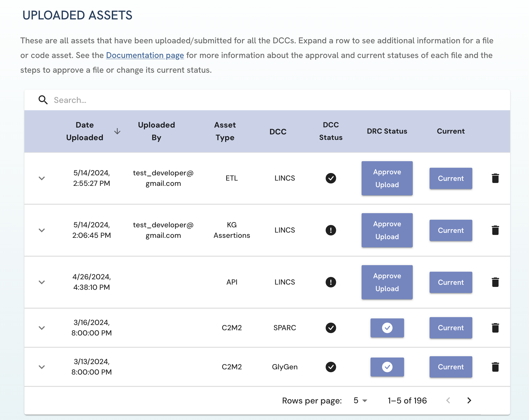529x420 pixels.
Task: Remove the SPARC C2M2 asset
Action: pyautogui.click(x=495, y=328)
